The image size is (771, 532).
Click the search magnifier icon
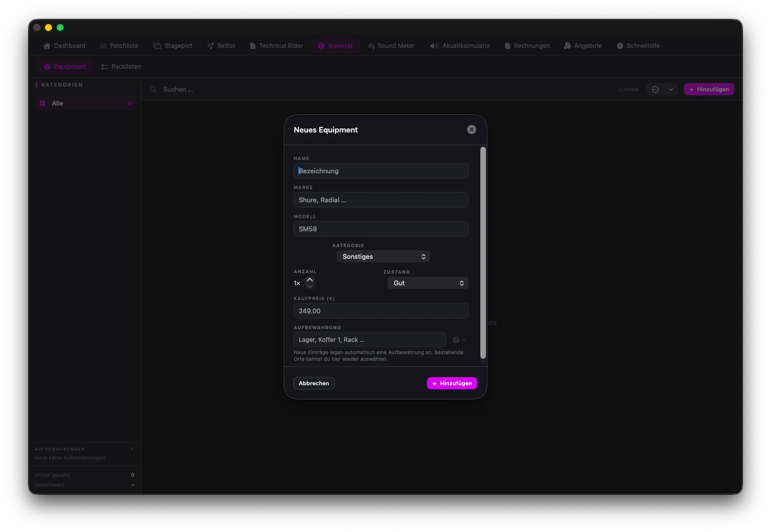click(x=153, y=90)
